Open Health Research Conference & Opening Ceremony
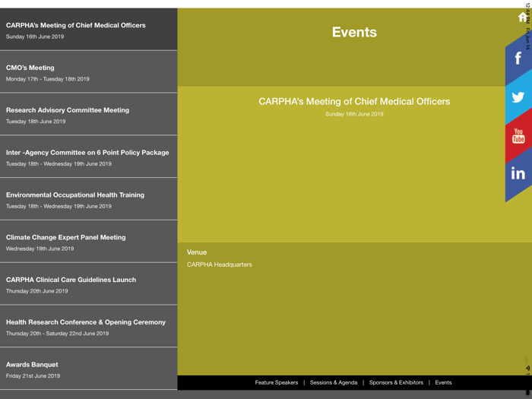The image size is (532, 399). 89,326
